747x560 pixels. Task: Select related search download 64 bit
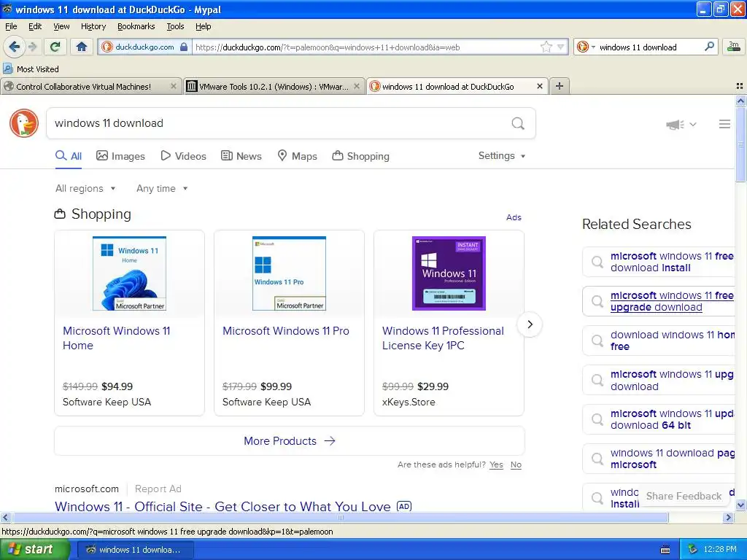(659, 419)
